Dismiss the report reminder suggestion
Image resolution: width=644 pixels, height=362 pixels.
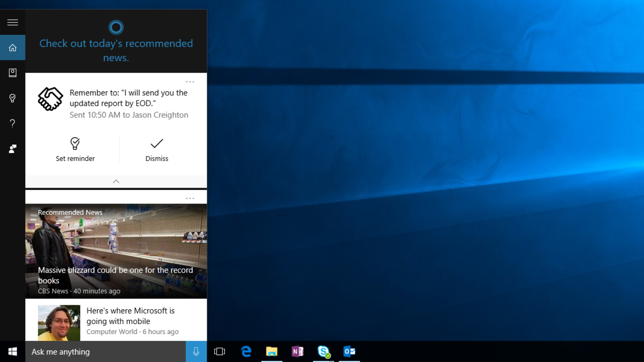[x=156, y=149]
